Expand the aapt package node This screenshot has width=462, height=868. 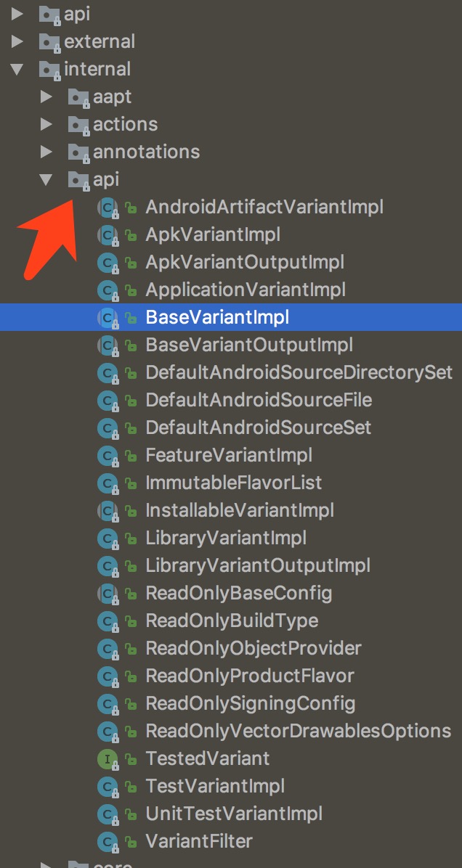pyautogui.click(x=46, y=97)
